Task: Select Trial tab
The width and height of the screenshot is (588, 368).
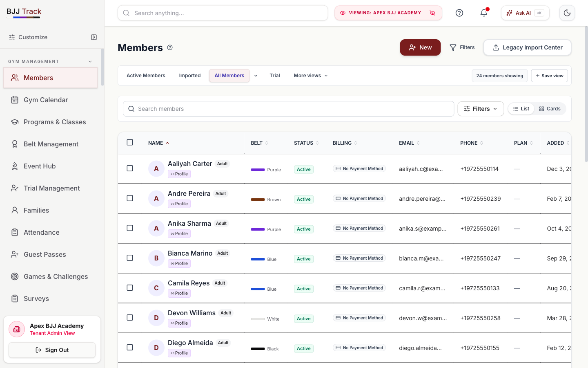Action: (275, 76)
